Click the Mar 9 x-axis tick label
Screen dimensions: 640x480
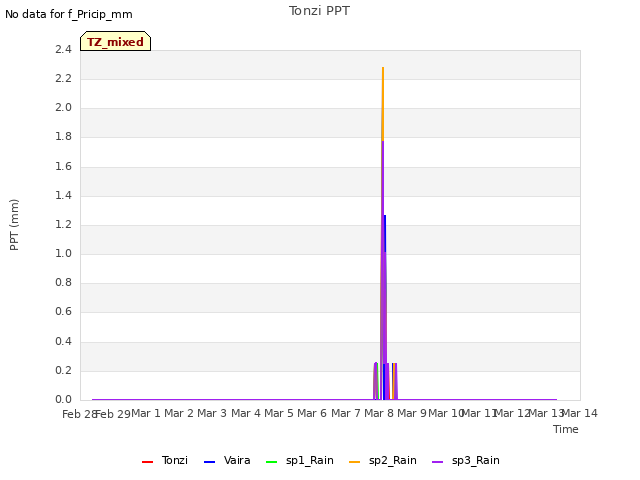[412, 413]
